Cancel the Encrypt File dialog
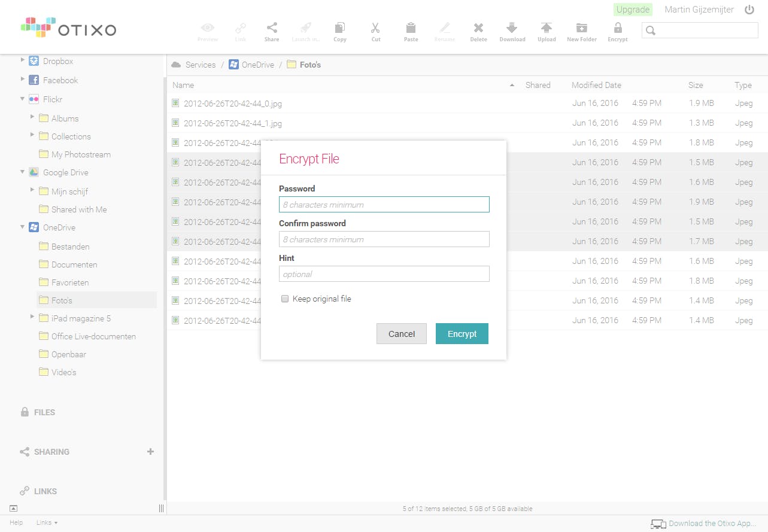 click(x=401, y=334)
